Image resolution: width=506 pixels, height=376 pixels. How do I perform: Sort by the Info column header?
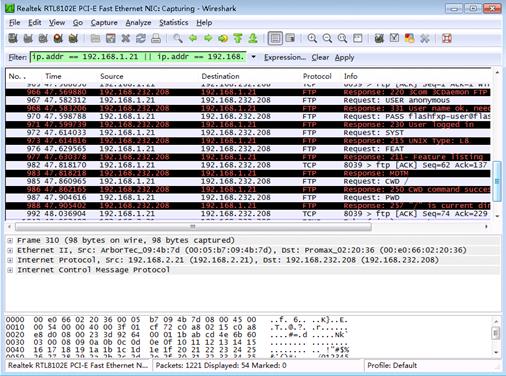(x=350, y=76)
